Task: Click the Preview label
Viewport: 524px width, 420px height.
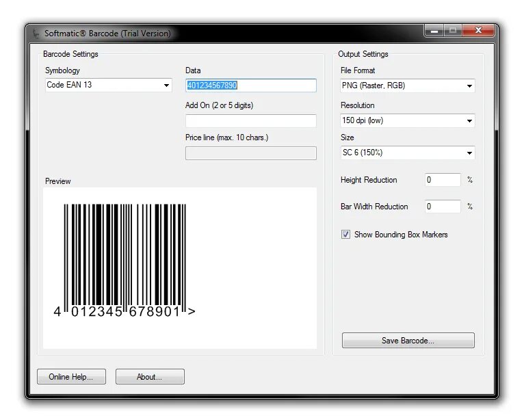Action: click(x=58, y=181)
